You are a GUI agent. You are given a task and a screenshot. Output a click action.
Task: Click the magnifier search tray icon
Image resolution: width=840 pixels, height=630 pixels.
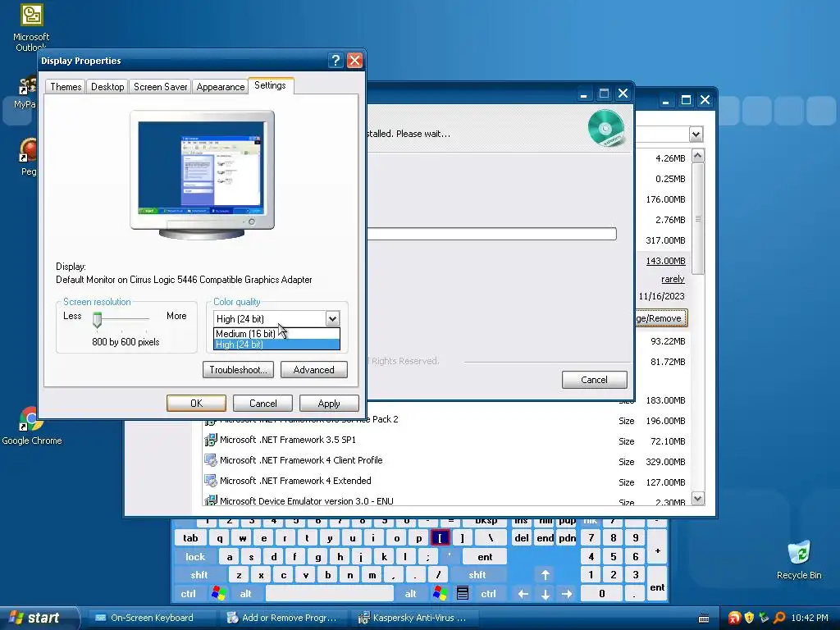pyautogui.click(x=779, y=618)
